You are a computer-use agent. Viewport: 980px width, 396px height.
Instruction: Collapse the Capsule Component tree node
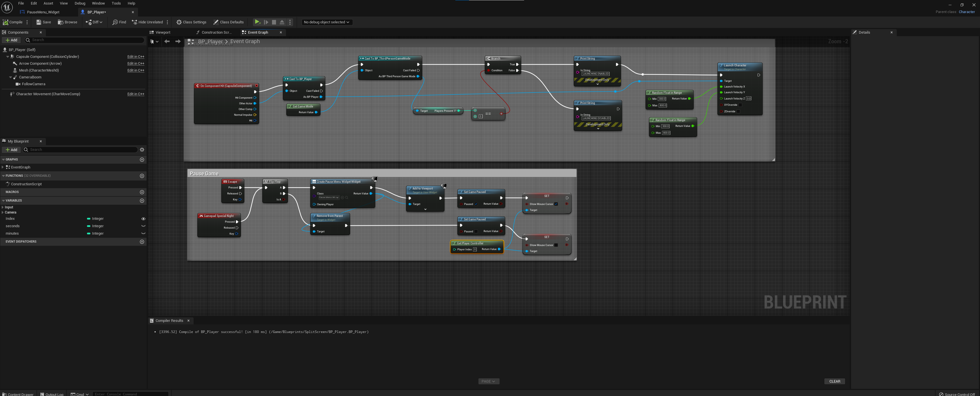click(x=8, y=57)
